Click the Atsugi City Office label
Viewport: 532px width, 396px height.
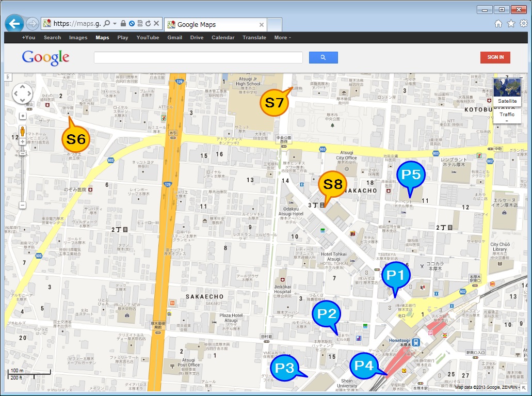pos(346,155)
